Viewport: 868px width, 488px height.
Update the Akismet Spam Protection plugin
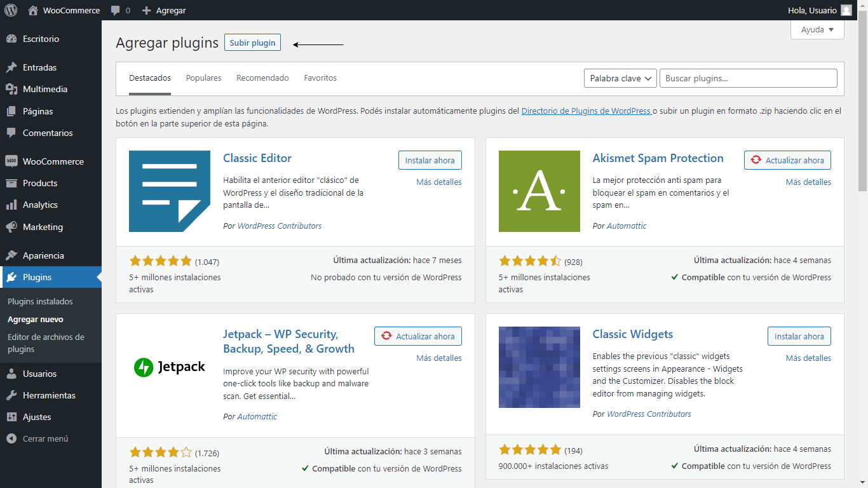pyautogui.click(x=787, y=160)
